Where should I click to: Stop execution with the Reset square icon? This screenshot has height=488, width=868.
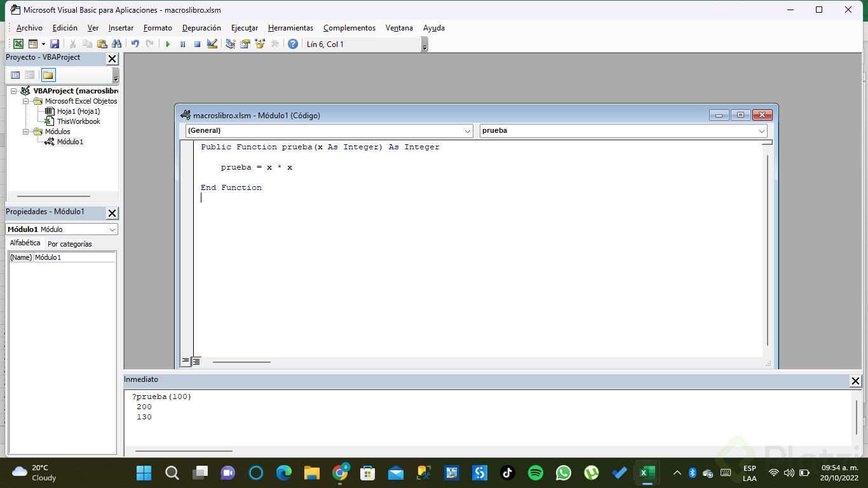(197, 44)
